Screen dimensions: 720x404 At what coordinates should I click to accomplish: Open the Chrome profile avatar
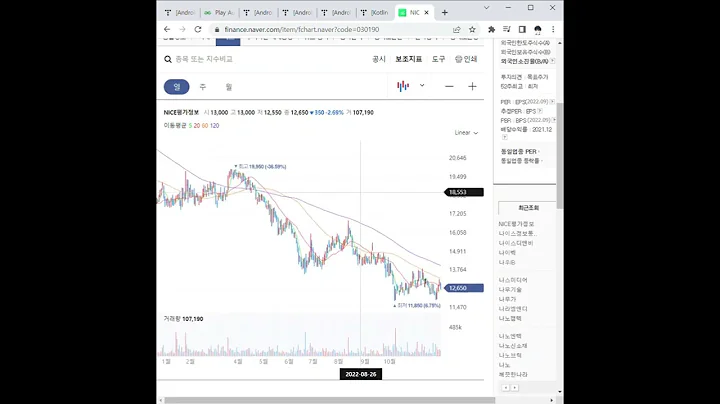click(x=538, y=30)
